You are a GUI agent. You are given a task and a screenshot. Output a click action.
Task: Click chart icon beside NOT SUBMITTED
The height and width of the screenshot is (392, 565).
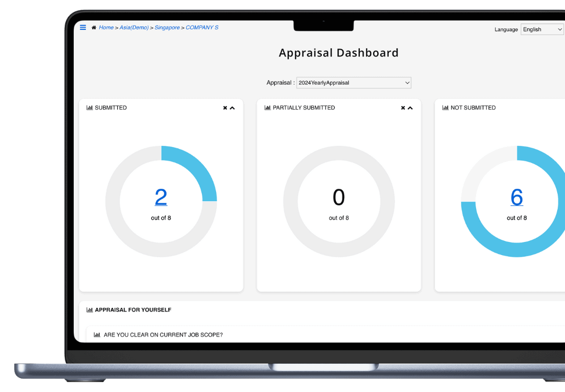(x=445, y=108)
